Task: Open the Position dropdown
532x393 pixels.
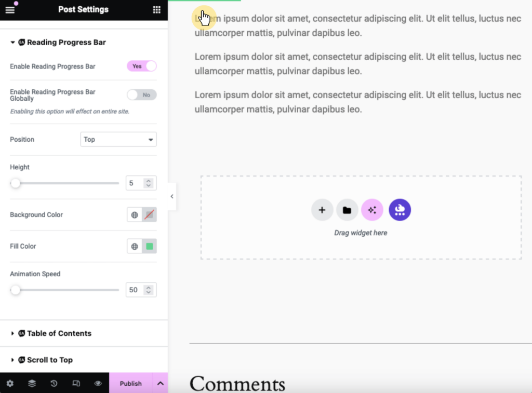Action: pos(118,139)
